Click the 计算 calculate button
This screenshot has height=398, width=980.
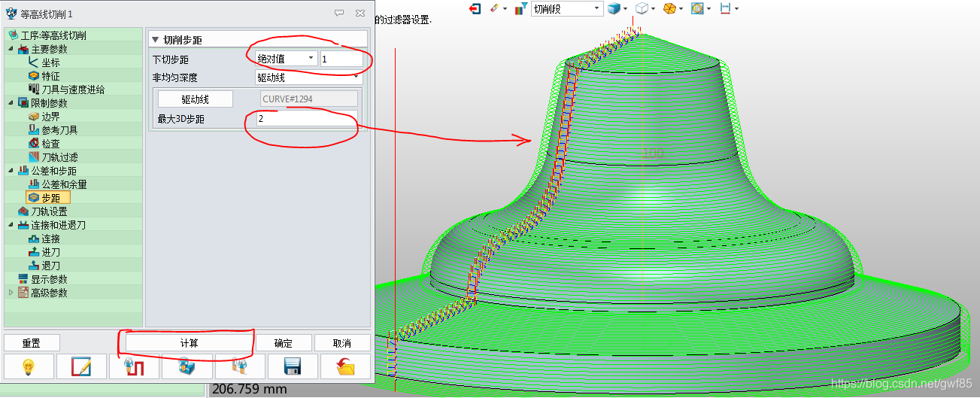coord(189,343)
